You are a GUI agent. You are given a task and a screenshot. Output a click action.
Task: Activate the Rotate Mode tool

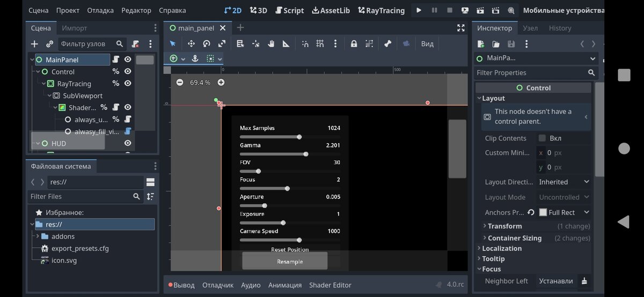(207, 44)
